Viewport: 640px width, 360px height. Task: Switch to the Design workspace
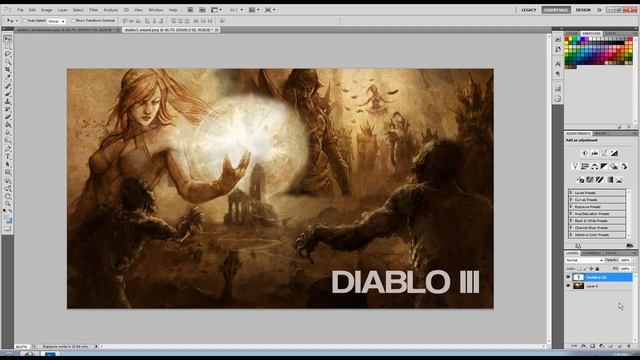[x=583, y=10]
